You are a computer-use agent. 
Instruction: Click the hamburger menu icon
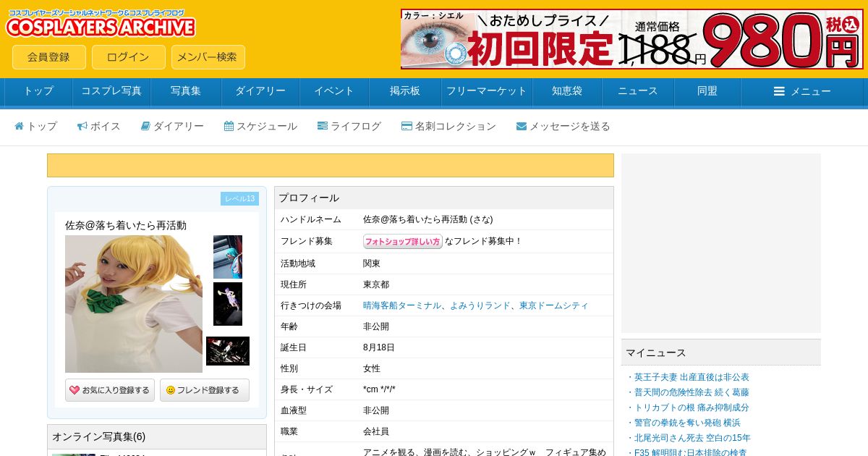coord(779,91)
